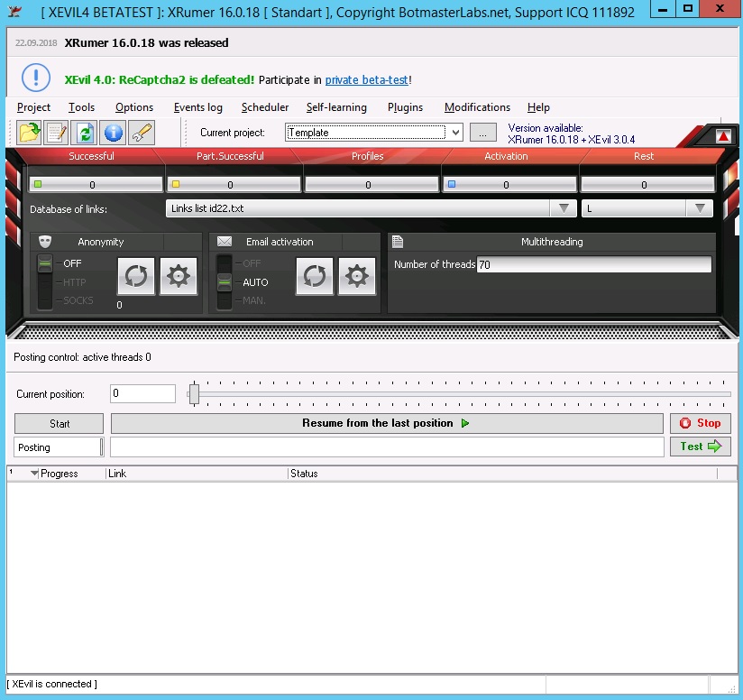Click the Email activation envelope icon
The width and height of the screenshot is (743, 700).
point(225,242)
